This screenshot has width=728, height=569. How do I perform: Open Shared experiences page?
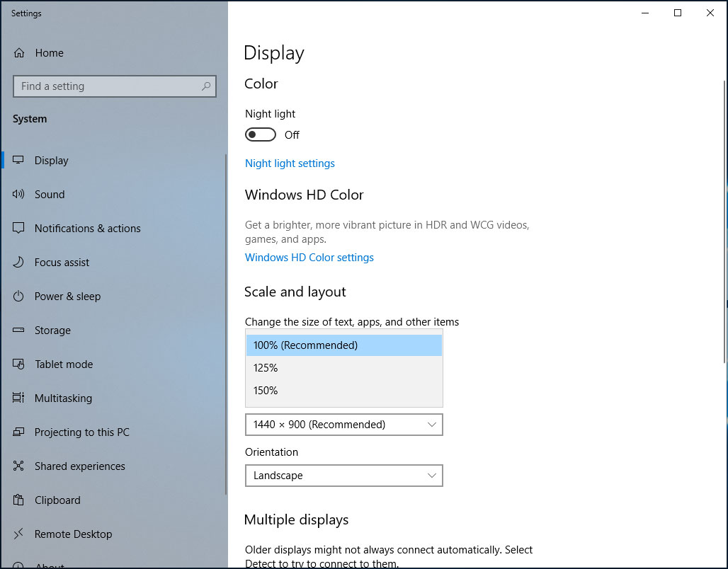click(x=114, y=466)
